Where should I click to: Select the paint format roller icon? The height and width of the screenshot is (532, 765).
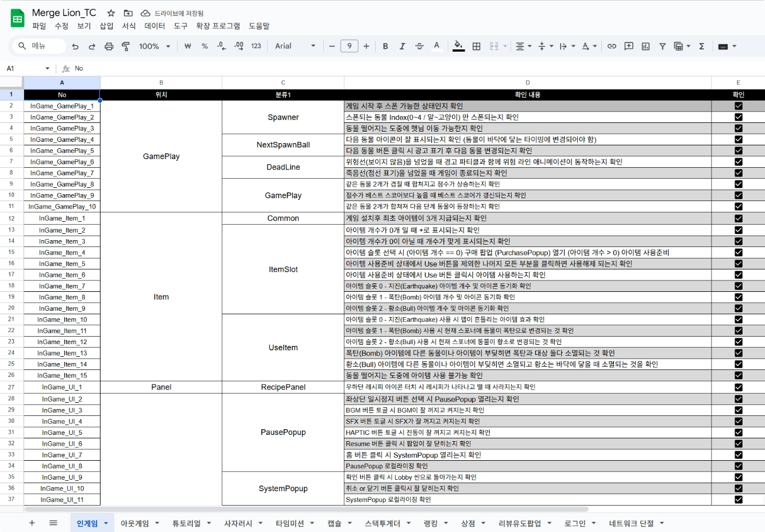click(126, 46)
